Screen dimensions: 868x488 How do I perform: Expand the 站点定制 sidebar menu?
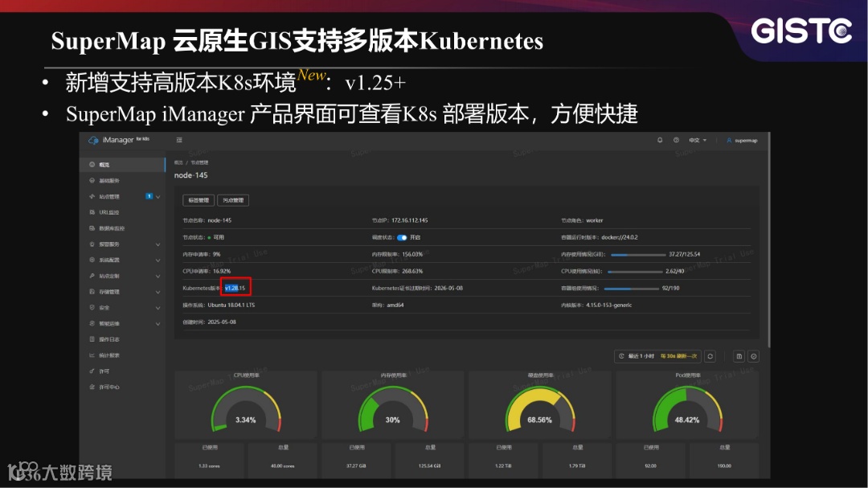pyautogui.click(x=158, y=276)
